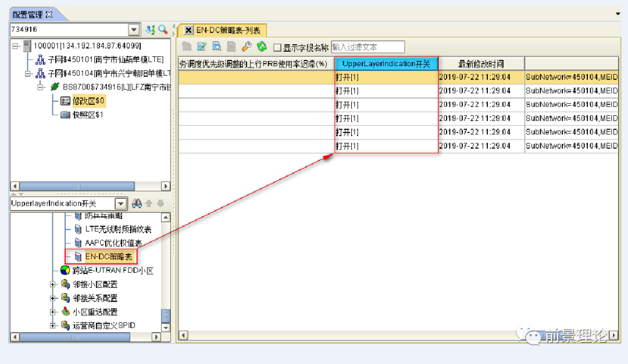Click the sort/locate icon next to the 734916 dropdown
This screenshot has height=364, width=628.
click(150, 30)
